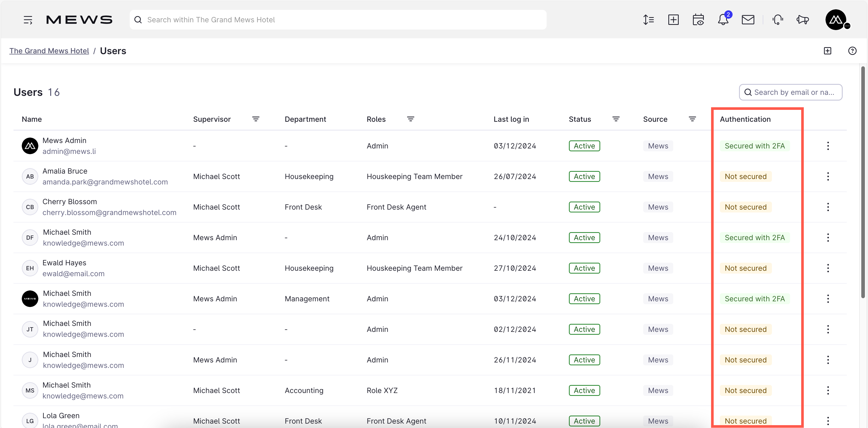Viewport: 868px width, 428px height.
Task: Open help via the question mark icon
Action: coord(852,51)
